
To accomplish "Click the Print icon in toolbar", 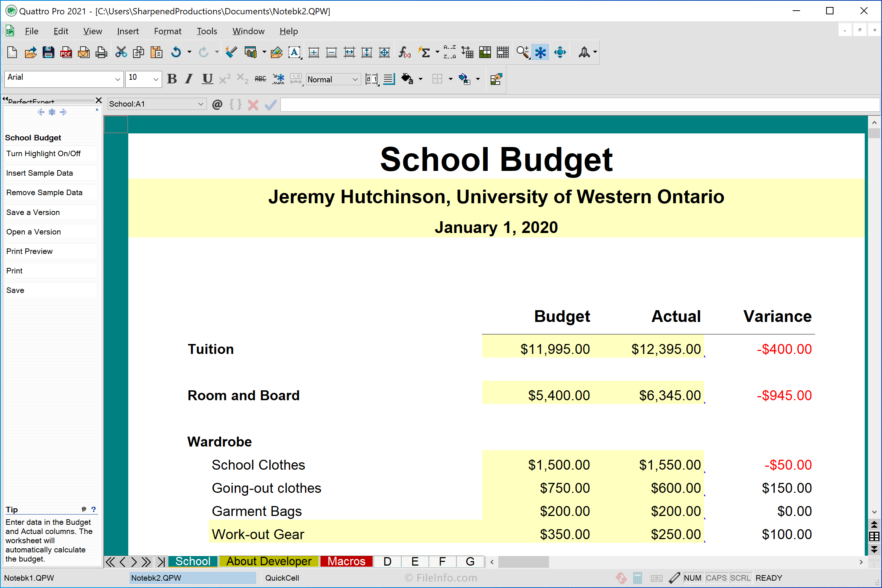I will coord(101,52).
